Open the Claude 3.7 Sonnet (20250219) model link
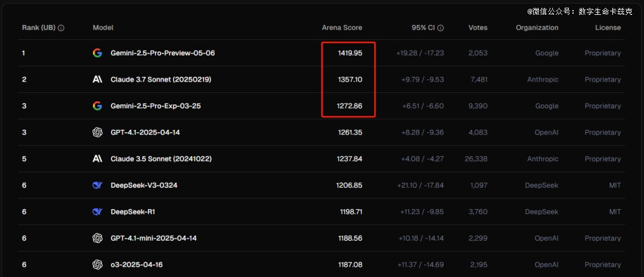The height and width of the screenshot is (277, 644). click(161, 80)
